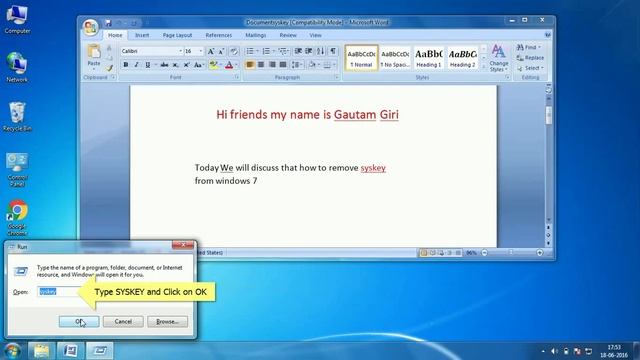Click the Paste icon in Clipboard group
Image resolution: width=640 pixels, height=360 pixels.
pos(94,52)
